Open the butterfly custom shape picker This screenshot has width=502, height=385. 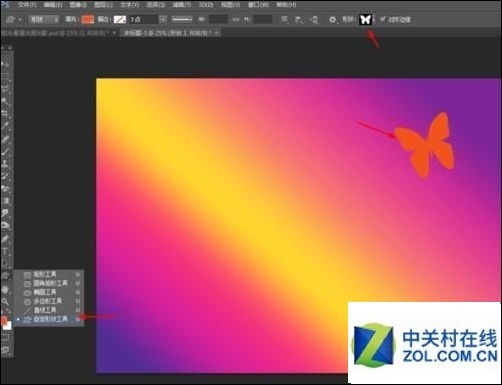pyautogui.click(x=365, y=19)
